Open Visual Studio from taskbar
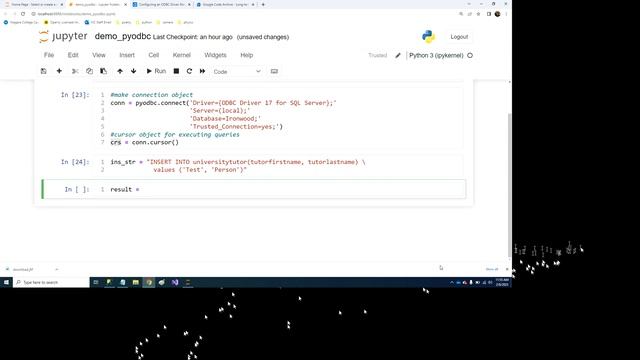The width and height of the screenshot is (640, 360). [x=175, y=282]
